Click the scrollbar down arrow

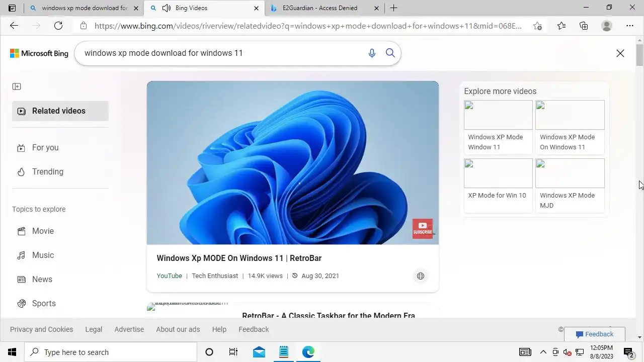pos(640,337)
